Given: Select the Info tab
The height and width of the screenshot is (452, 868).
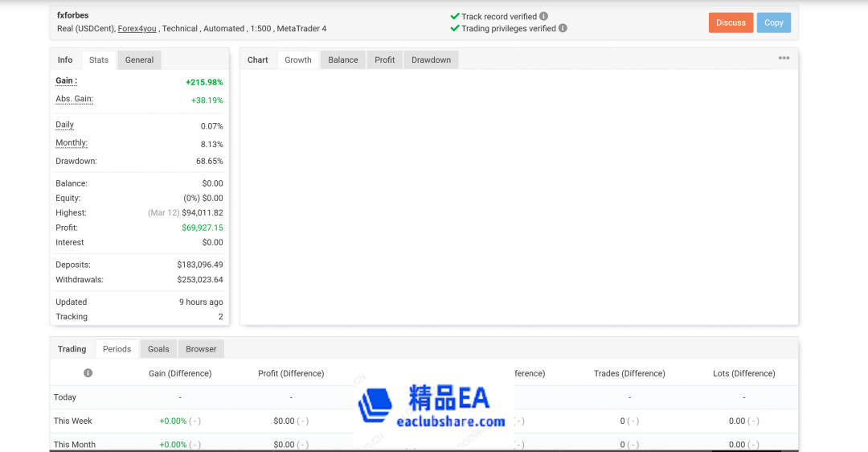Looking at the screenshot, I should coord(65,60).
